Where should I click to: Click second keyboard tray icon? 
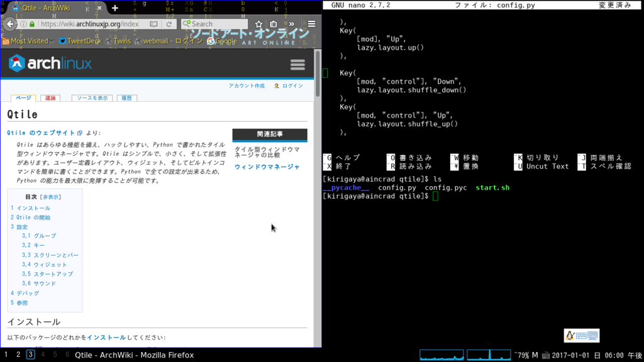click(592, 336)
